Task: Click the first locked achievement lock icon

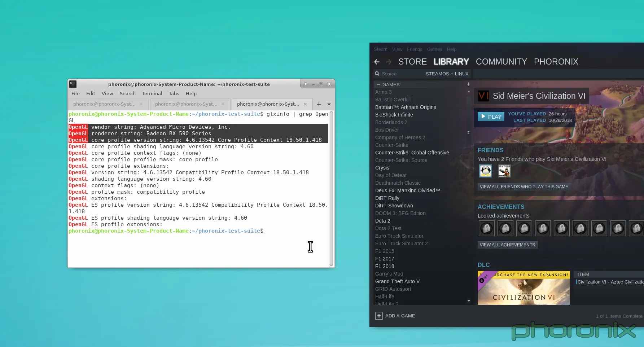Action: (486, 228)
